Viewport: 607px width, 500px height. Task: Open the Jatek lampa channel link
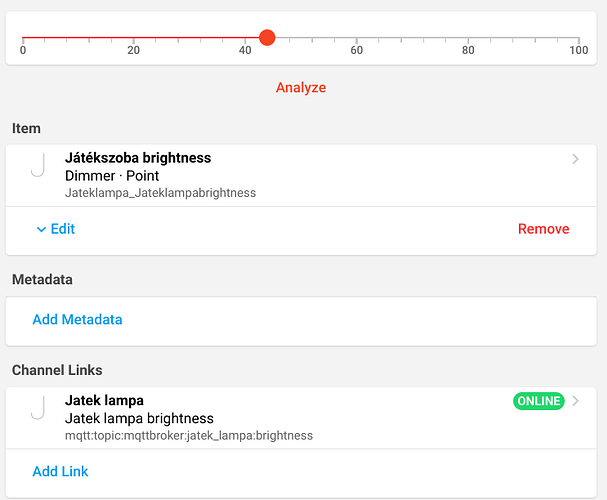(104, 401)
